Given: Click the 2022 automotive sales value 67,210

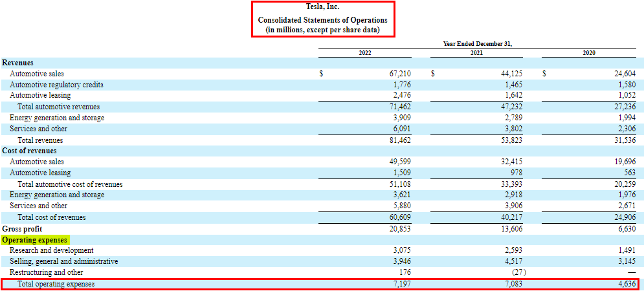Looking at the screenshot, I should 399,74.
